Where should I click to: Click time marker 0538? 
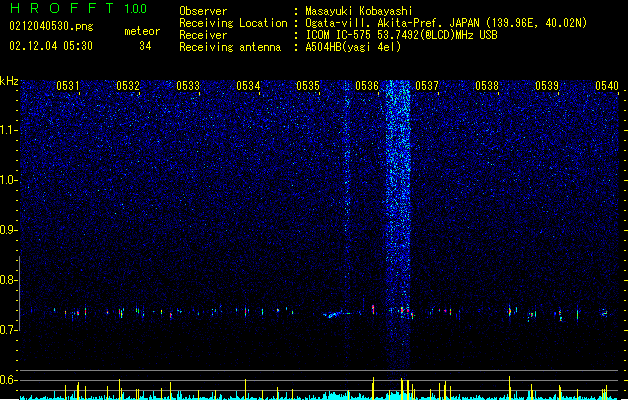click(487, 86)
